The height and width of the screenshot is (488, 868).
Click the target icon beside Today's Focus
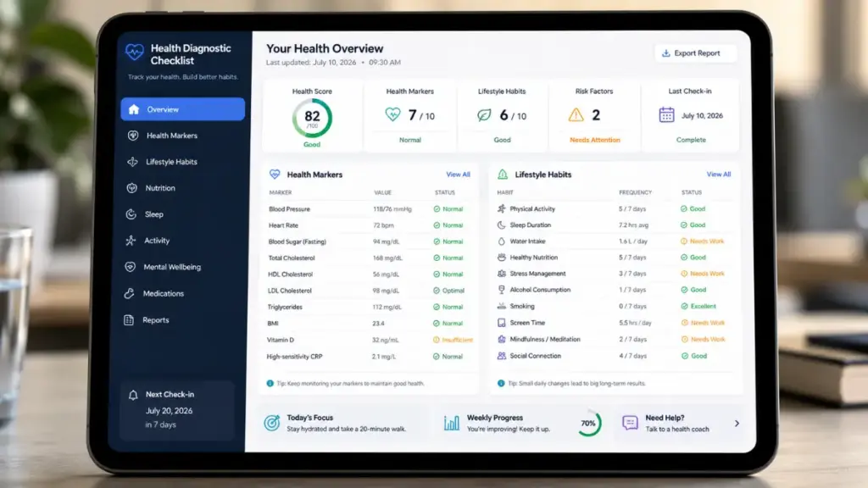pyautogui.click(x=272, y=423)
